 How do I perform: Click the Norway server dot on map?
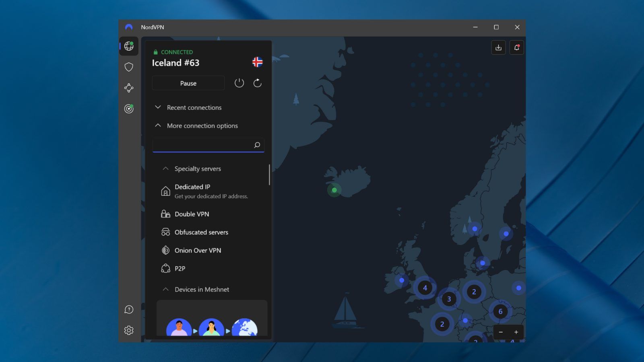point(475,229)
